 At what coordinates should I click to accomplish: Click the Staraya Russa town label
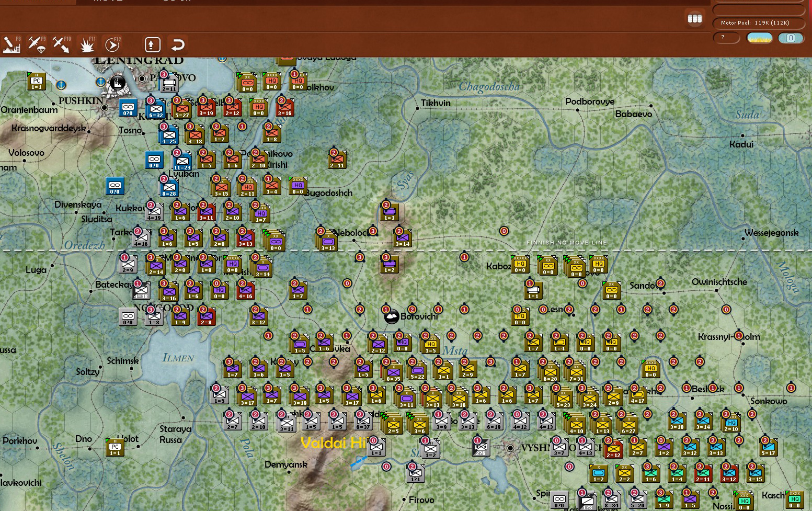coord(175,434)
